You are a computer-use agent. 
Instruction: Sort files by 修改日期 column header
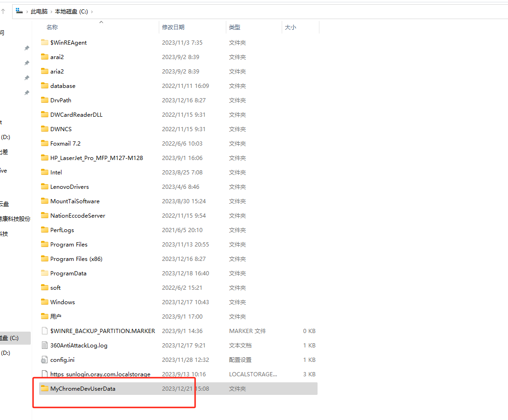click(173, 27)
